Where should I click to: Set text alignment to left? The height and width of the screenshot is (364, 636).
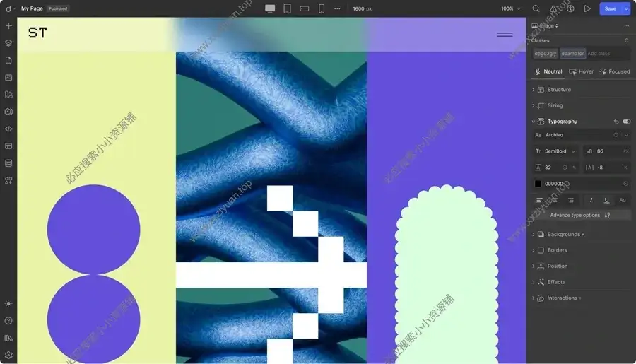click(539, 200)
